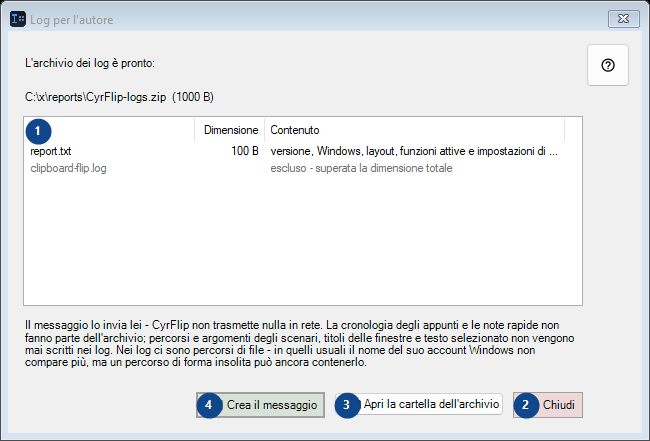This screenshot has width=650, height=441.
Task: Click the 'L'archivio dei log è pronto:' label
Action: coord(90,63)
